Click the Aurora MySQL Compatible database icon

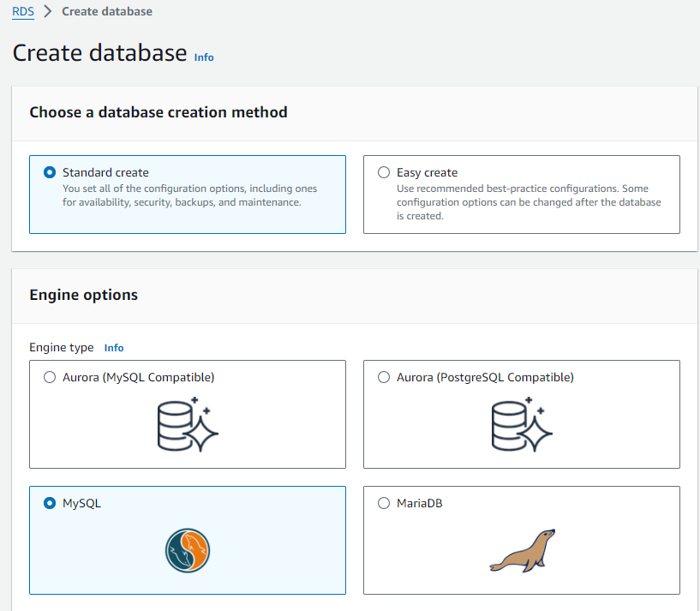tap(188, 424)
